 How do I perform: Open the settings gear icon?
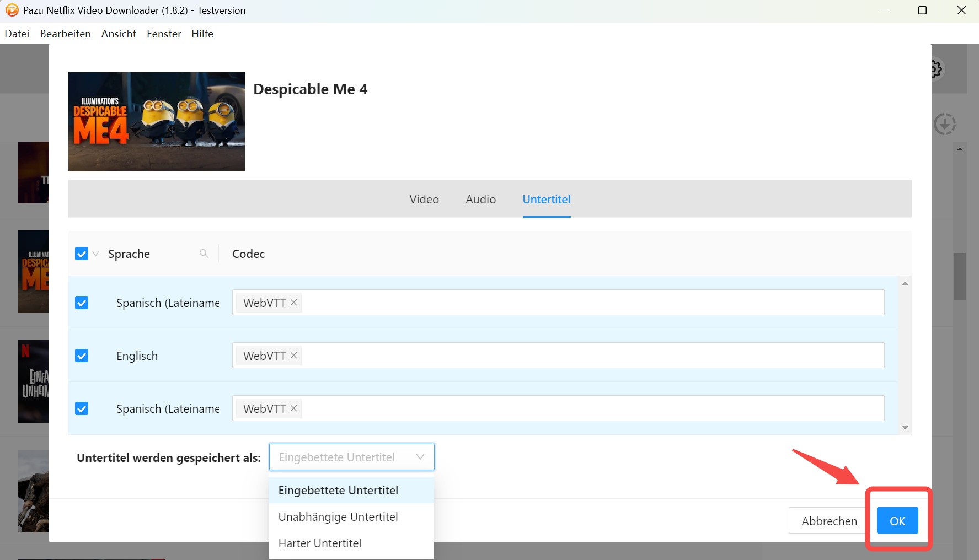936,69
